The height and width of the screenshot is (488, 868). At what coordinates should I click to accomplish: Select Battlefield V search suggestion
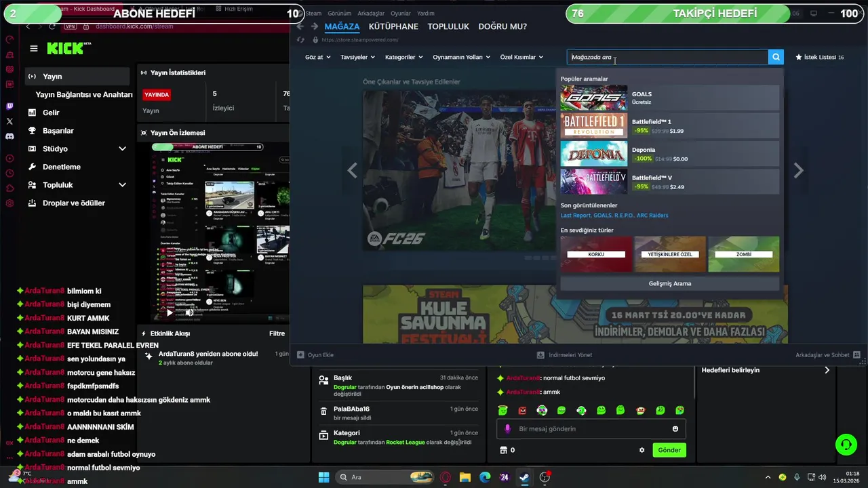pos(669,181)
